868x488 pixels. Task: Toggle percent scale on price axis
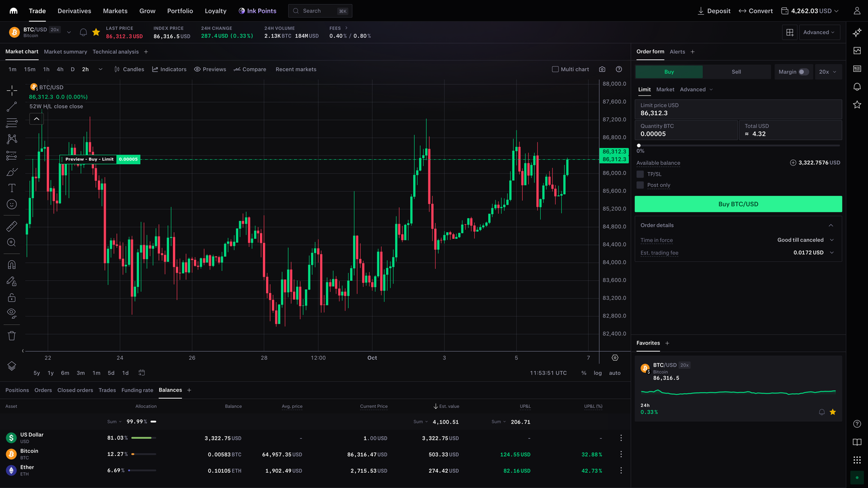pos(584,373)
